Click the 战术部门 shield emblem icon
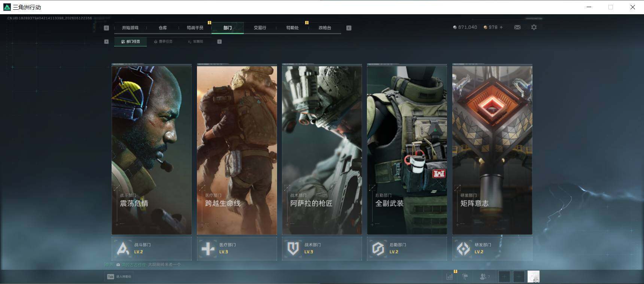Image resolution: width=644 pixels, height=284 pixels. [x=293, y=248]
